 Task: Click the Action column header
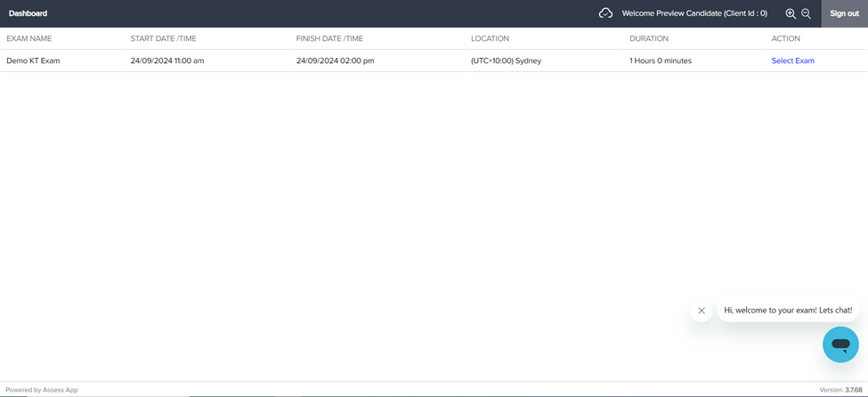tap(785, 39)
